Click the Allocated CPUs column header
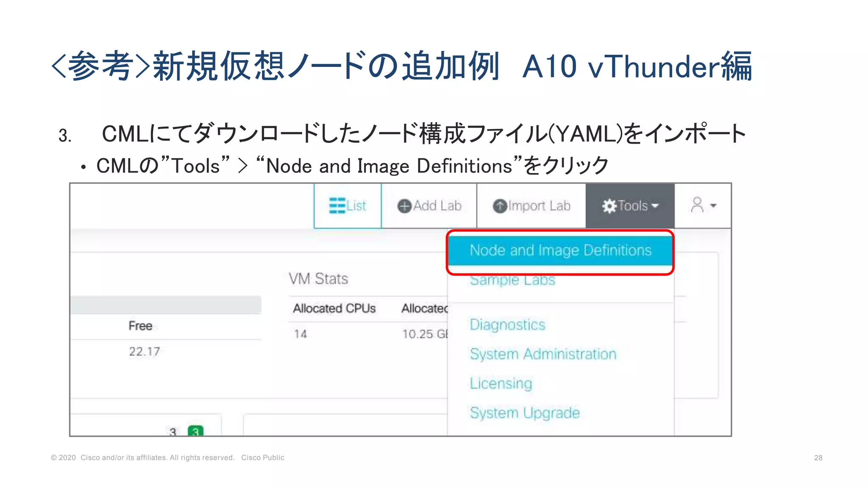 (334, 308)
